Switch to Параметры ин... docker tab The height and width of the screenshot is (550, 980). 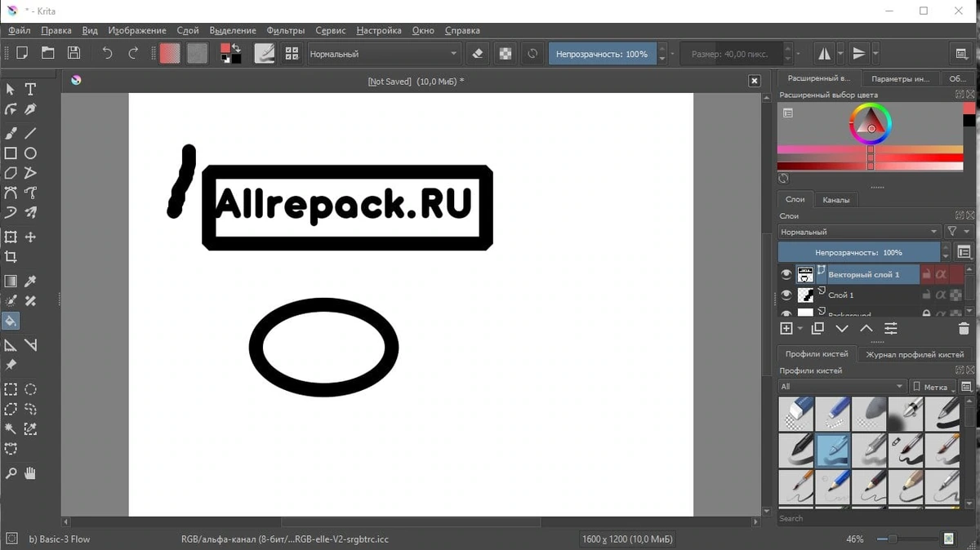pos(900,78)
